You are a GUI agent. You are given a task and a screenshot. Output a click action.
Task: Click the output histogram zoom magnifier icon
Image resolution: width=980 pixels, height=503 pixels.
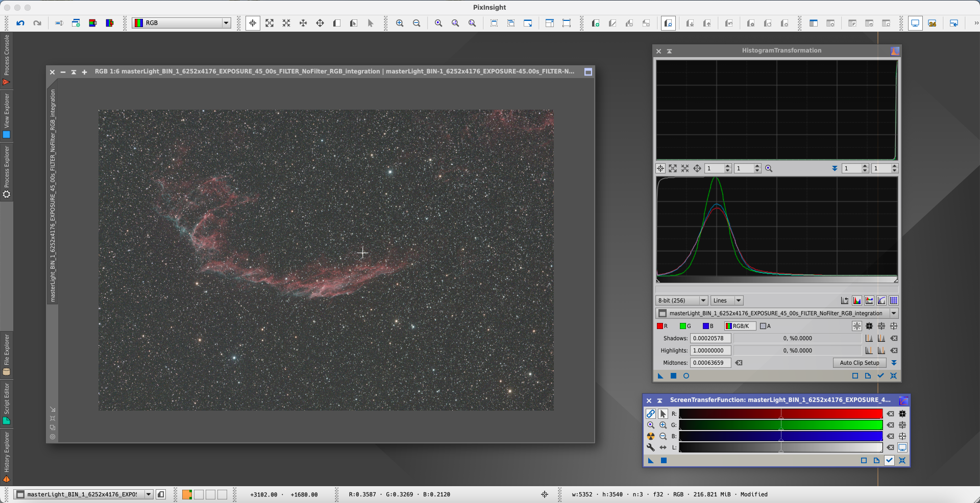coord(769,168)
